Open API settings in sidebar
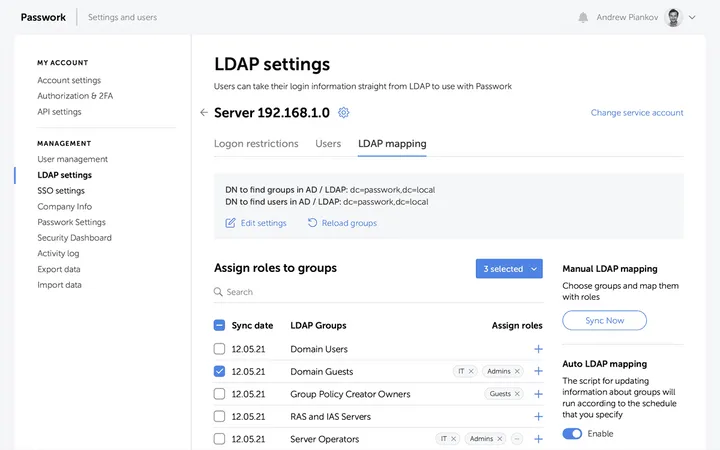The image size is (720, 450). point(59,112)
